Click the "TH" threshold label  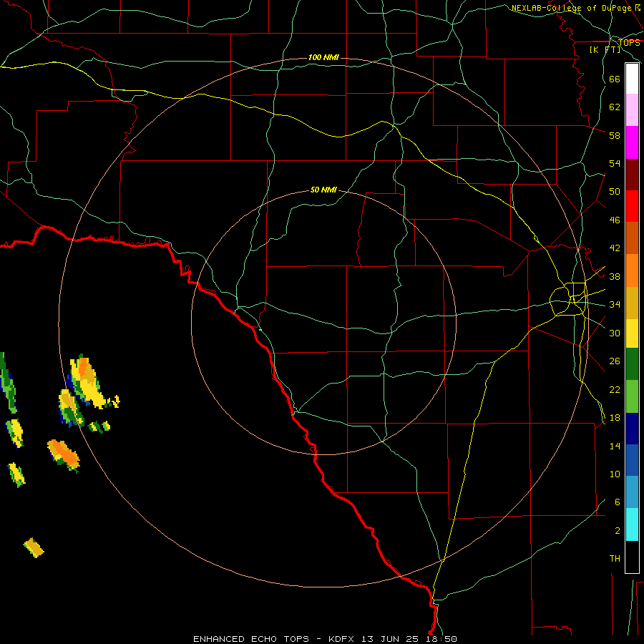pos(615,559)
